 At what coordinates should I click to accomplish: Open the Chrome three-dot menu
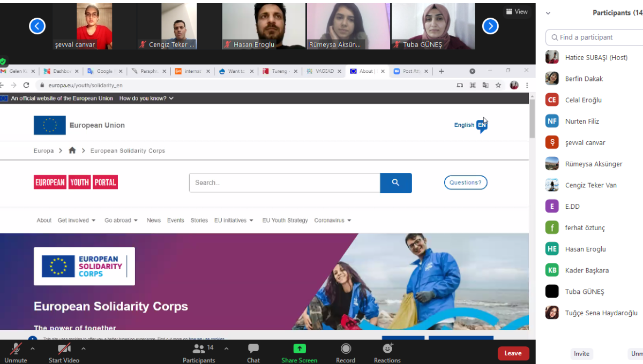pos(527,85)
